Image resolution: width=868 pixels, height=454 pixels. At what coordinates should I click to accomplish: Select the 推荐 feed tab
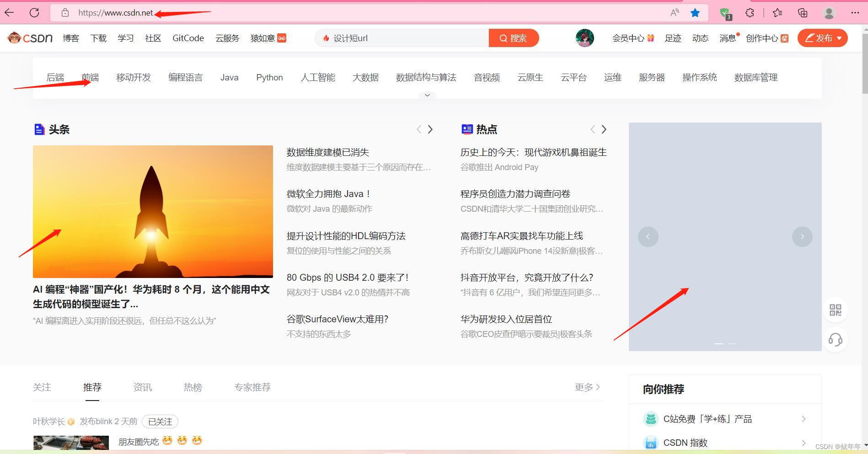click(92, 387)
